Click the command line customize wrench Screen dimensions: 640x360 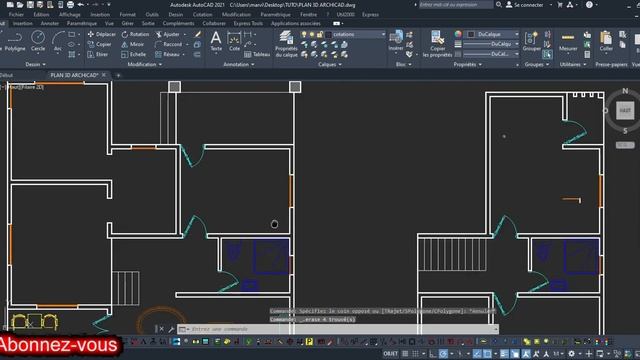[x=171, y=329]
